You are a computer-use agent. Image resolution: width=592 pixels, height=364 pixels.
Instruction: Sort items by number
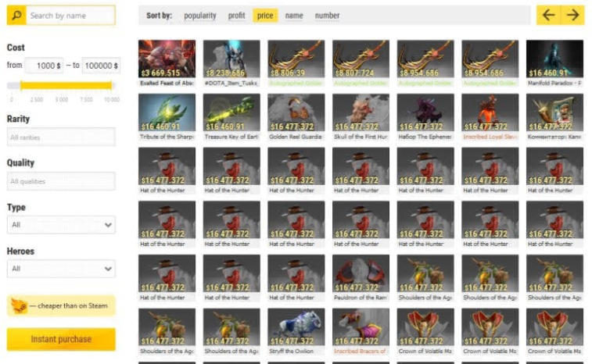(x=327, y=16)
